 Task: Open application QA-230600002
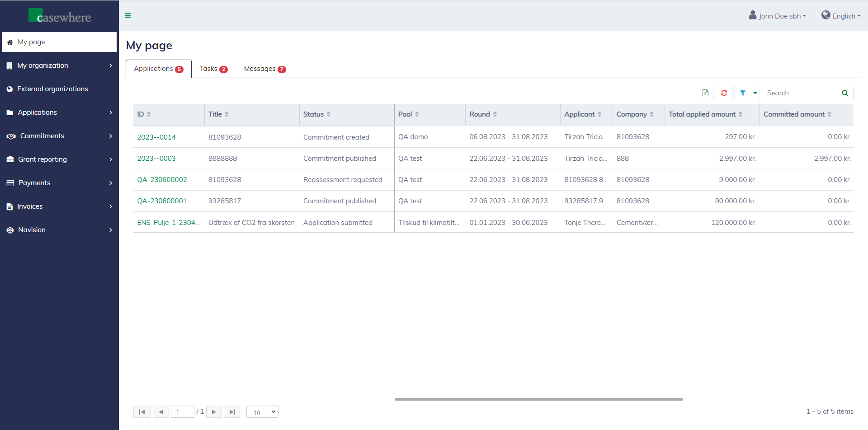pyautogui.click(x=162, y=179)
